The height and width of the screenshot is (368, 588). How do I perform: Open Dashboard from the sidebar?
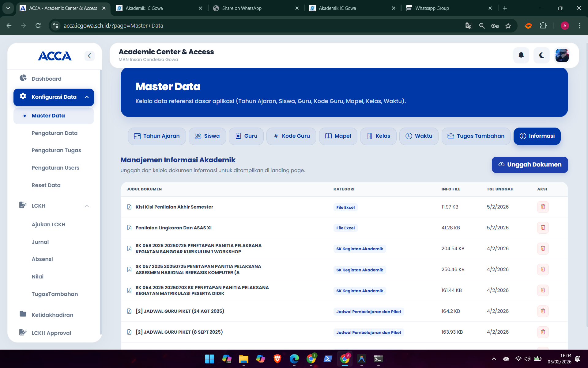tap(47, 79)
